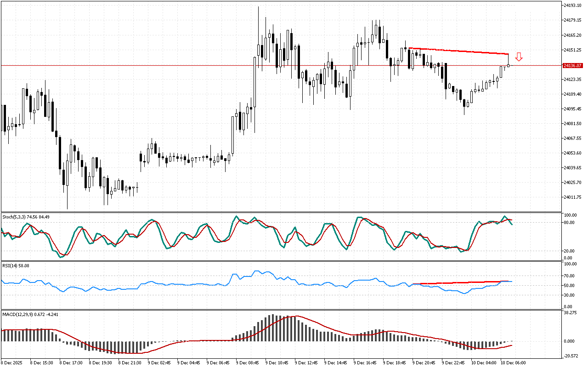Click the MACD -20.572 scale label
This screenshot has width=588, height=368.
[x=571, y=356]
